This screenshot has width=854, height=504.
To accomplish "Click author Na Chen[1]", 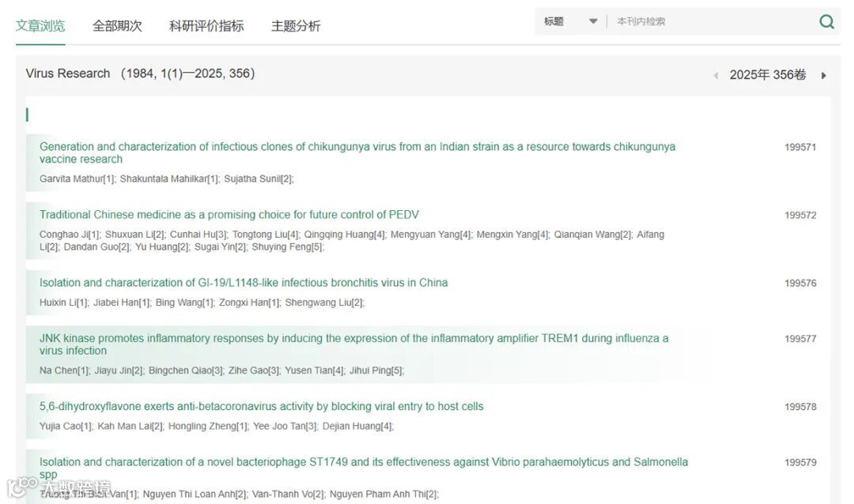I will coord(64,370).
